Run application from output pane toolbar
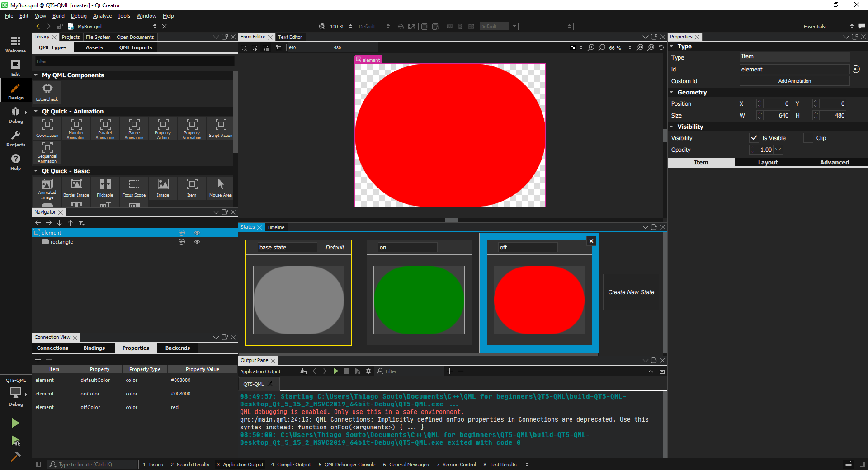 click(x=335, y=371)
